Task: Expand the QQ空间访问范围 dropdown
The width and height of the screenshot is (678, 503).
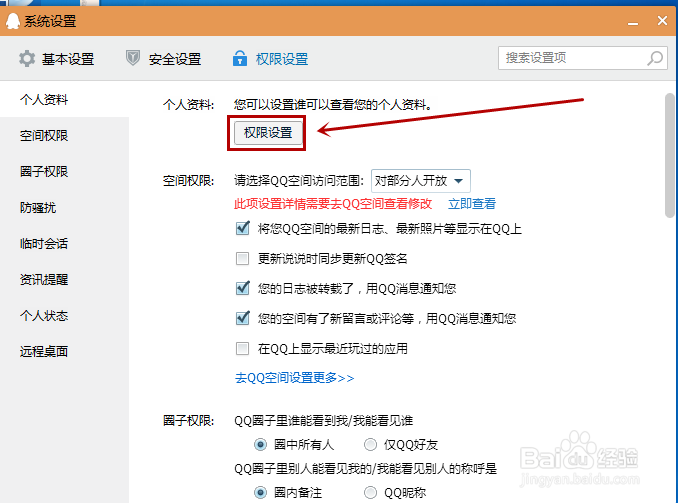Action: (420, 181)
